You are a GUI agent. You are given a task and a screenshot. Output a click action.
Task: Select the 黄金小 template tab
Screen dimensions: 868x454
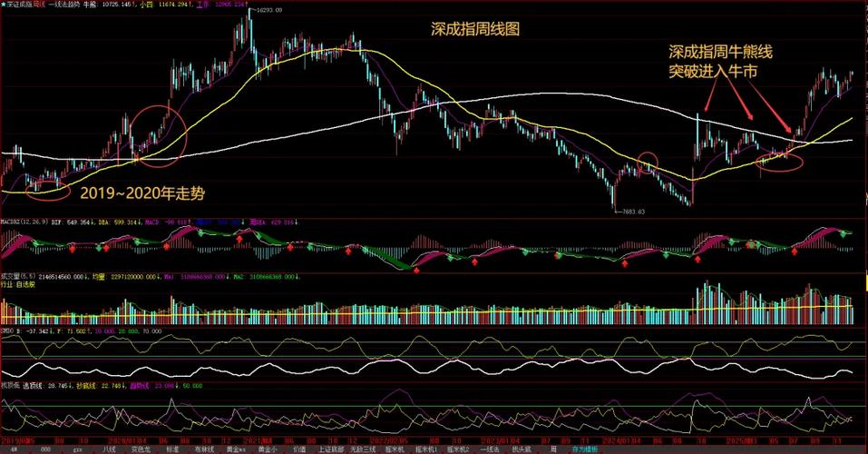pos(268,449)
